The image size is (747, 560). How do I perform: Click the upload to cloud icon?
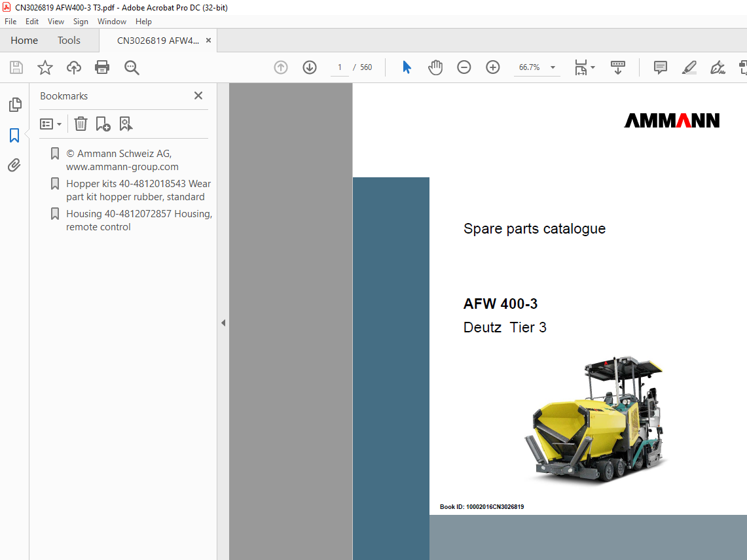(x=74, y=67)
